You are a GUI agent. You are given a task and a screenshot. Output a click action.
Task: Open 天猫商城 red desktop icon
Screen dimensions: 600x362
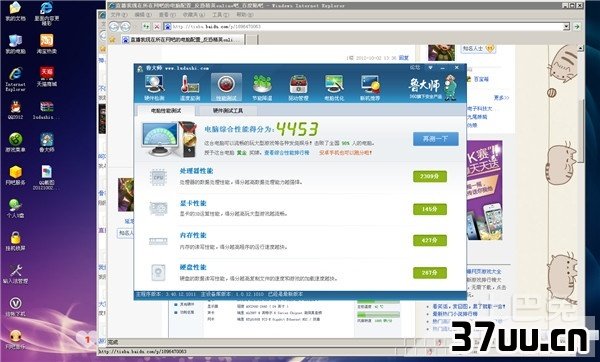point(47,77)
